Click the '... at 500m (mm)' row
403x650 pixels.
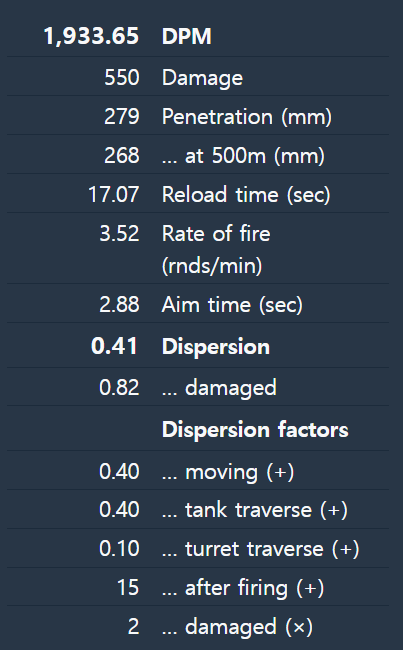198,154
